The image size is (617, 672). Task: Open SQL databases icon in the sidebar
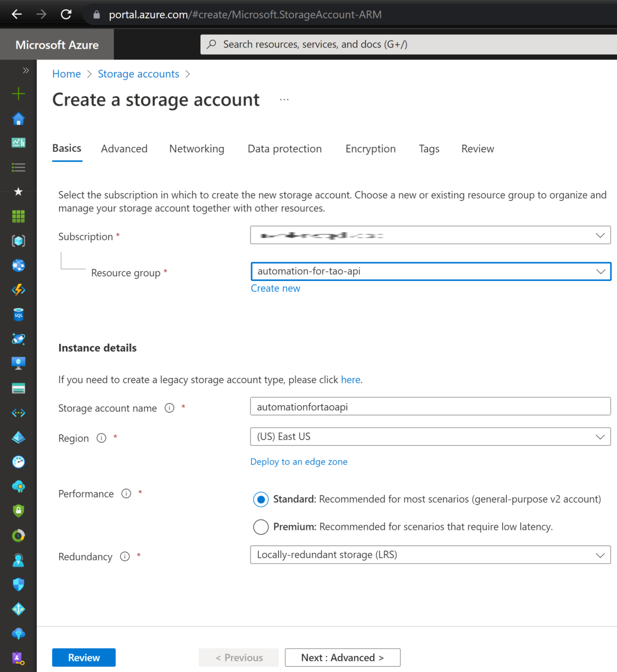click(18, 315)
